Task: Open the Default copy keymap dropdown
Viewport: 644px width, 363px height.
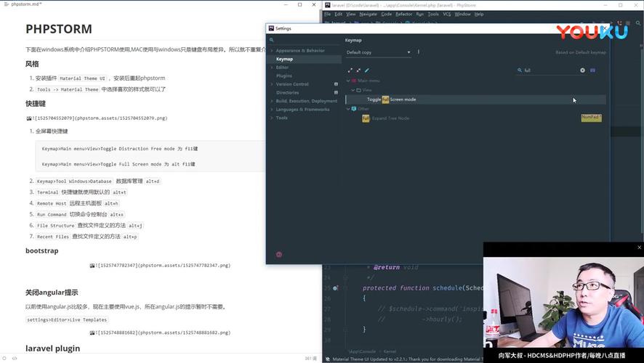Action: 378,52
